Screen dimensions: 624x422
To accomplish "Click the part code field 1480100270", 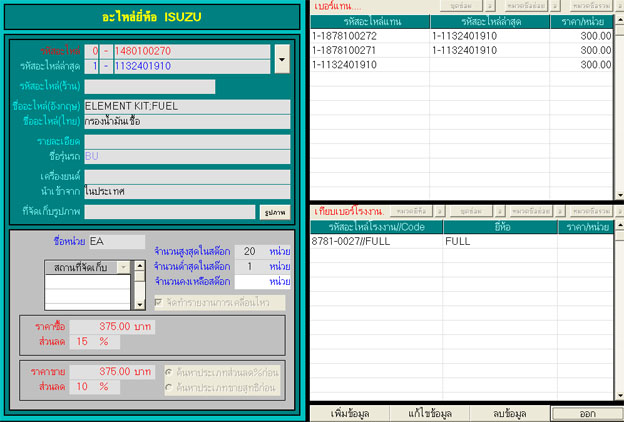I will (x=192, y=51).
